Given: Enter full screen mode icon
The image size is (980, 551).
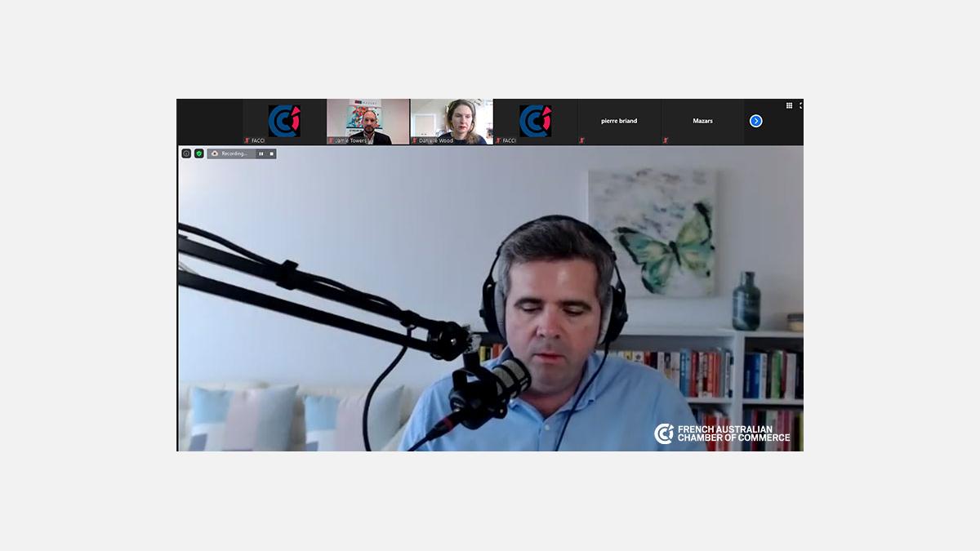Looking at the screenshot, I should pos(800,105).
